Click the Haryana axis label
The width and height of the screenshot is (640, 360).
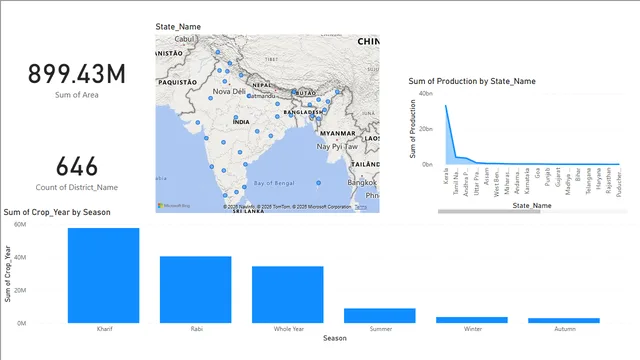[598, 178]
